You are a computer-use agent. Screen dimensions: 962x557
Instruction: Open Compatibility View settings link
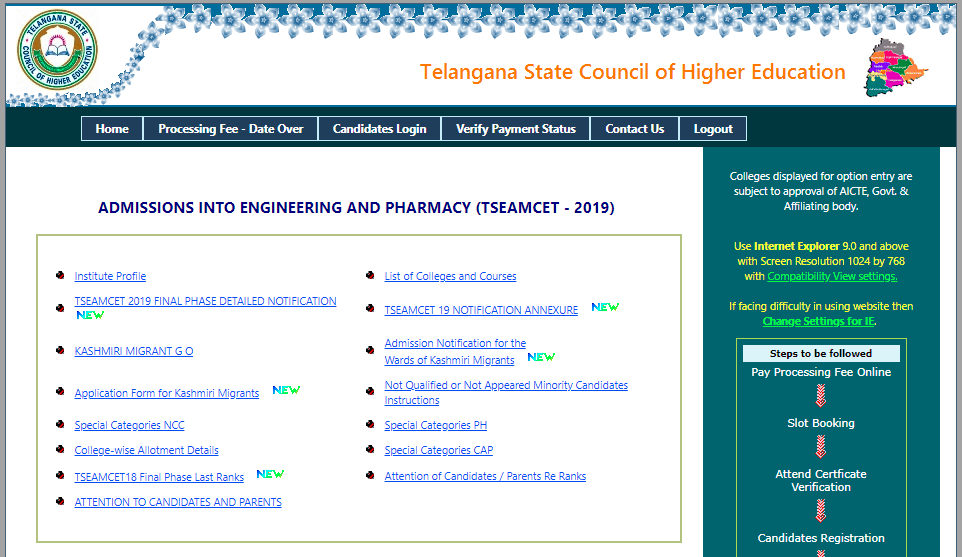[832, 276]
